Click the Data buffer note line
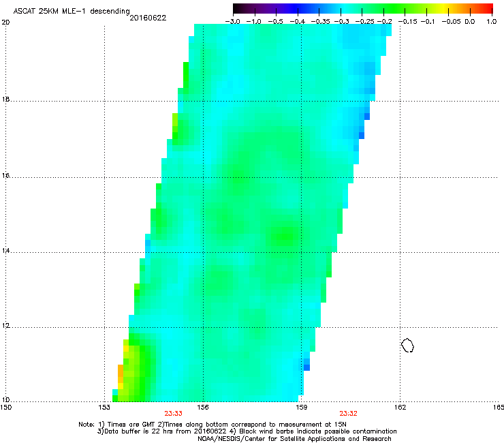 click(247, 431)
